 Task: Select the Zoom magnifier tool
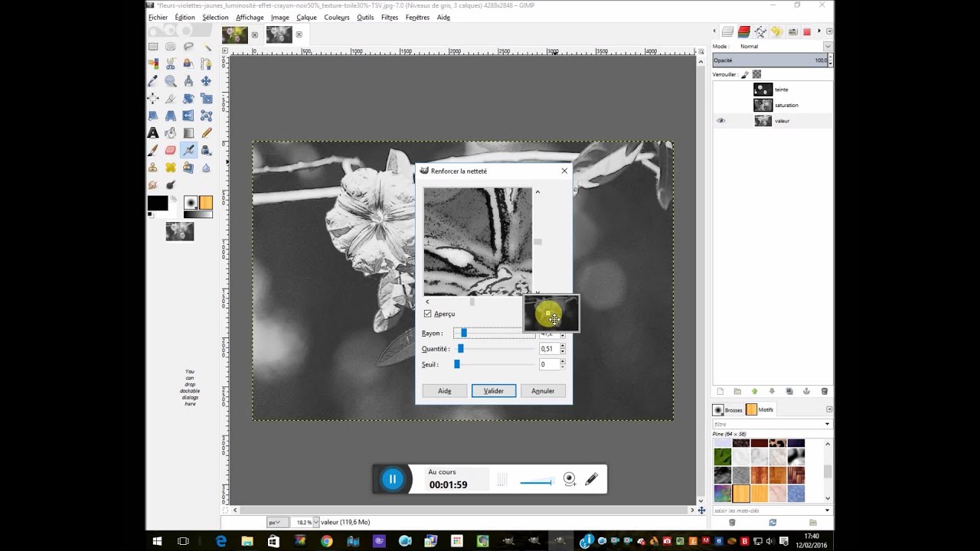[x=170, y=80]
